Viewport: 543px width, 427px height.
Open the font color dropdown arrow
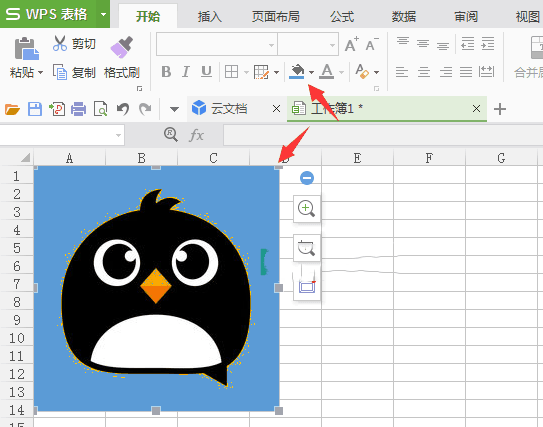[x=341, y=72]
